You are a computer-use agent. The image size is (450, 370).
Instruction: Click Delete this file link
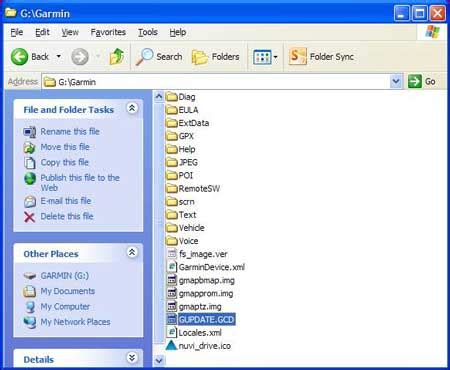[x=67, y=216]
